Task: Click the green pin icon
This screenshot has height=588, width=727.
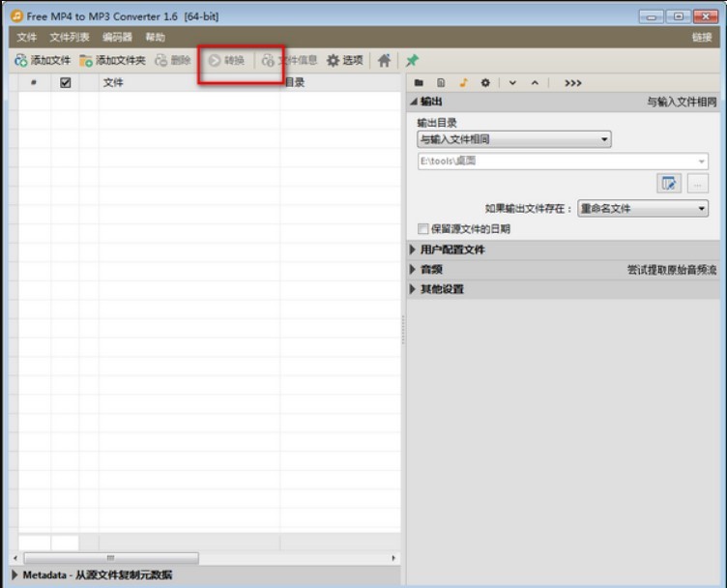Action: pyautogui.click(x=412, y=60)
